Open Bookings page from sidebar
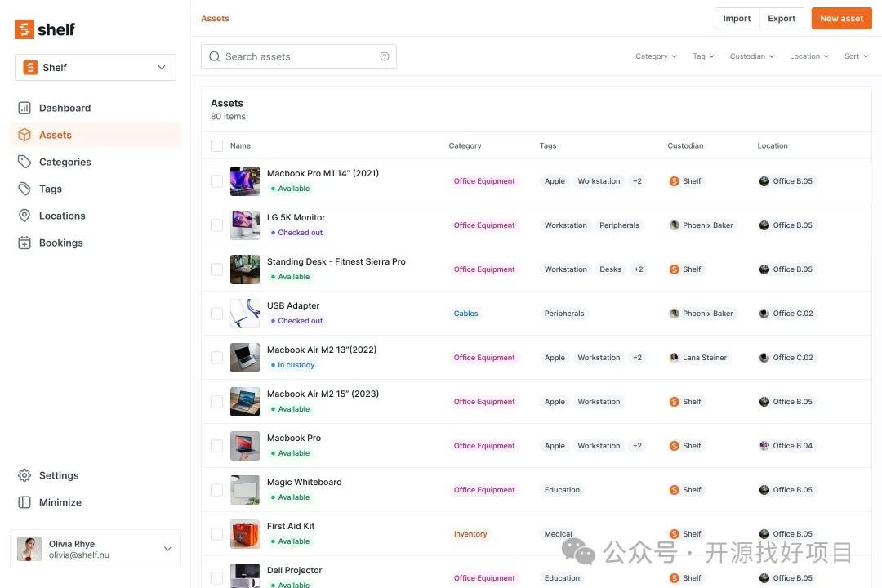This screenshot has width=882, height=588. pyautogui.click(x=96, y=243)
